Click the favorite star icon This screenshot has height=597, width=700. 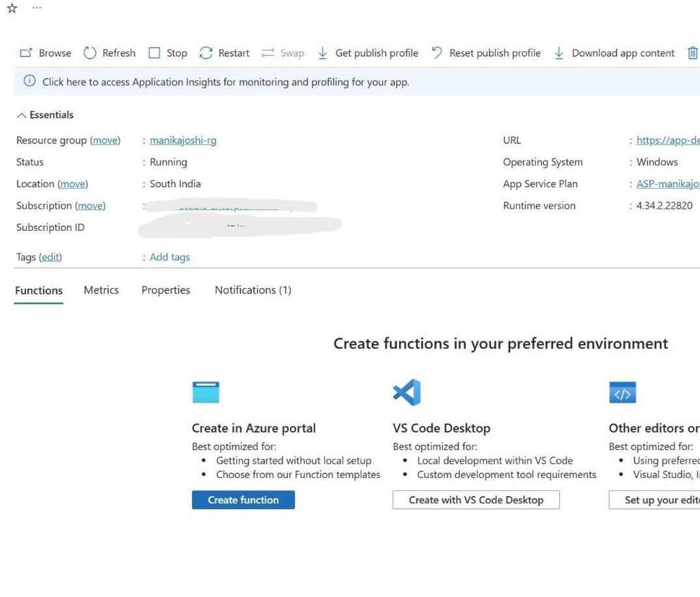click(x=12, y=8)
